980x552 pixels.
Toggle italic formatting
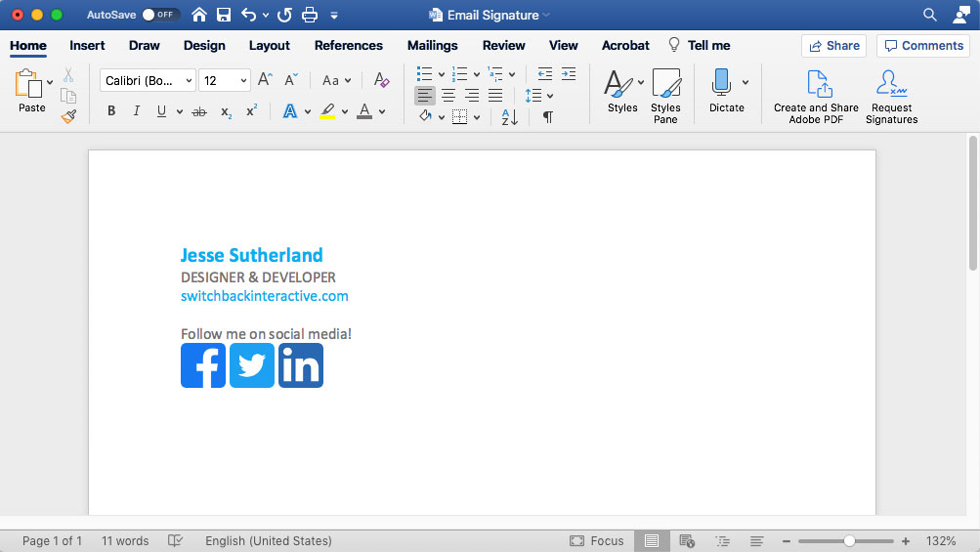(x=136, y=111)
